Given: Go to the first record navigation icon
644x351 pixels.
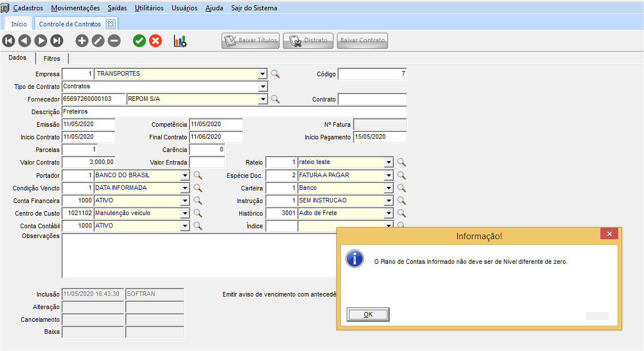Looking at the screenshot, I should pos(9,41).
